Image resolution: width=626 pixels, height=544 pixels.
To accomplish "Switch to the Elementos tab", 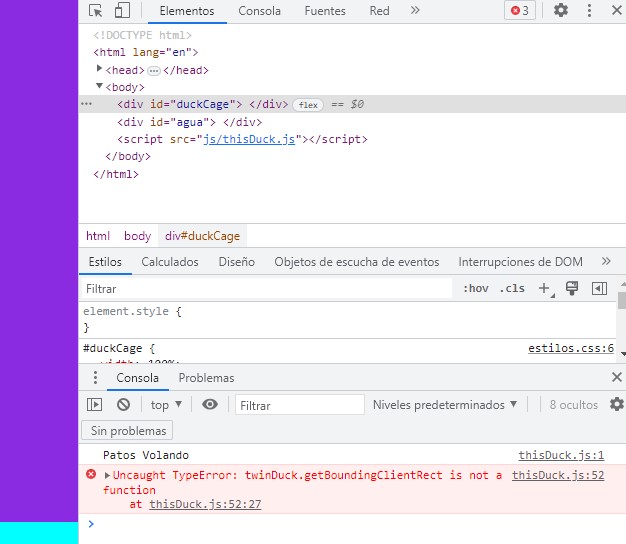I will [x=187, y=11].
